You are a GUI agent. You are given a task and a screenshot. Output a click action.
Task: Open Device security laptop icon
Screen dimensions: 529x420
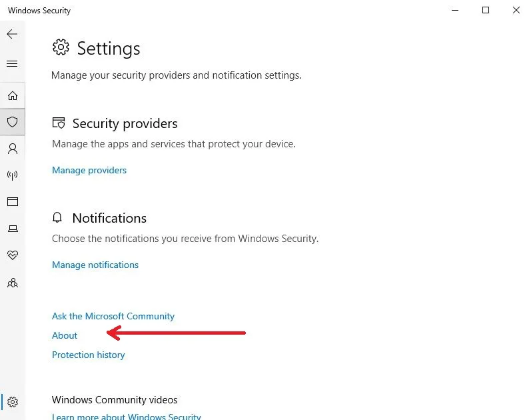tap(12, 229)
